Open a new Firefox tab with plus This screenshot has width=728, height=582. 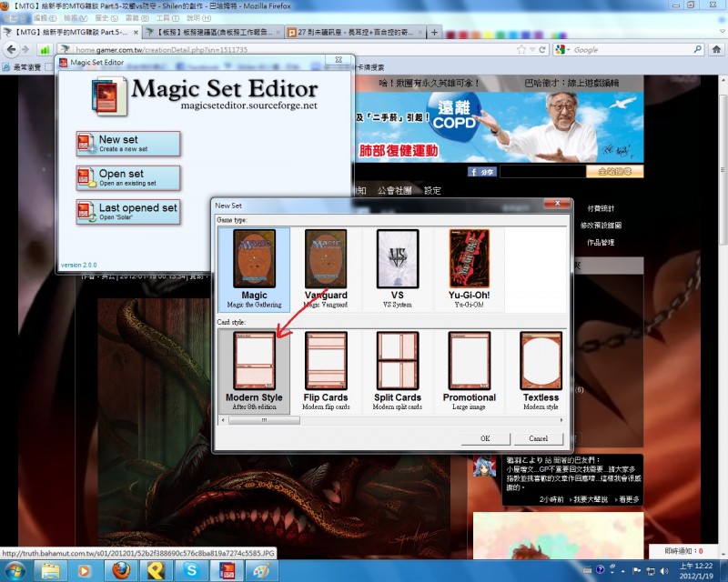point(434,32)
